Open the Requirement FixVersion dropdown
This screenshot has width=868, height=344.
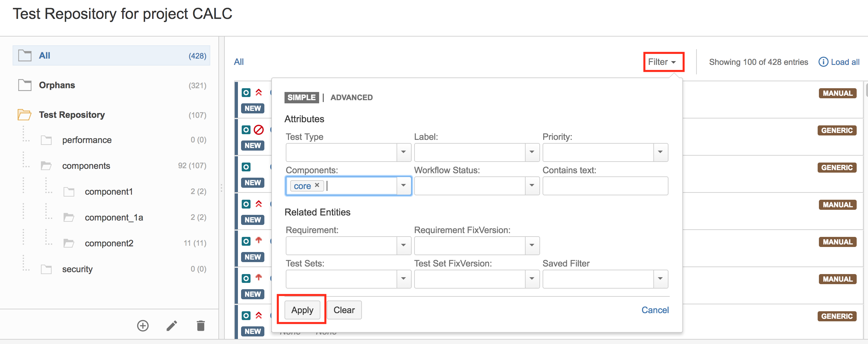coord(532,245)
